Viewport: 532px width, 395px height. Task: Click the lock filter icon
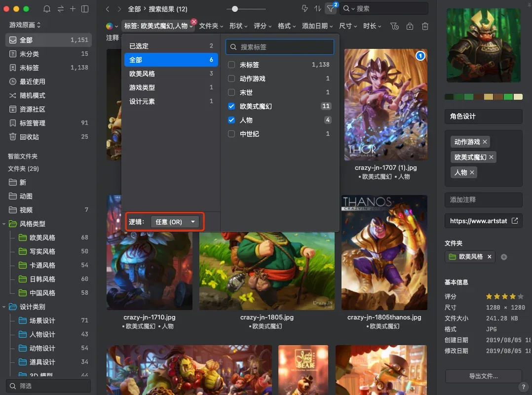(410, 26)
